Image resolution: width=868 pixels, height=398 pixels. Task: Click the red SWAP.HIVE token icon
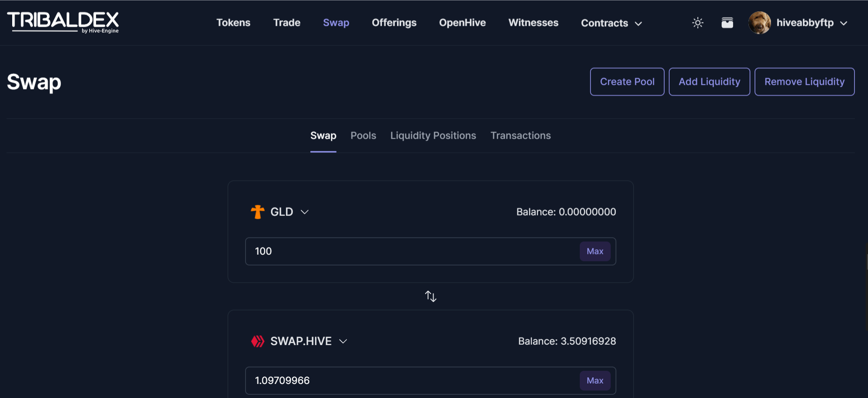point(257,341)
